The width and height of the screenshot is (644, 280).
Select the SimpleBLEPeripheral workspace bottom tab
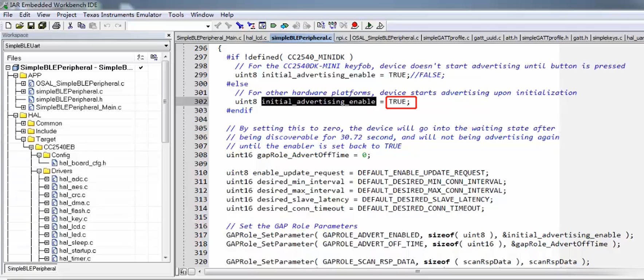32,269
